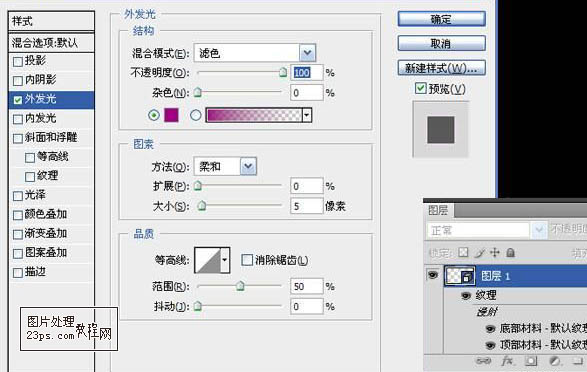Screen dimensions: 587x372
Task: Click the 扩展 spread slider handle
Action: (x=198, y=185)
